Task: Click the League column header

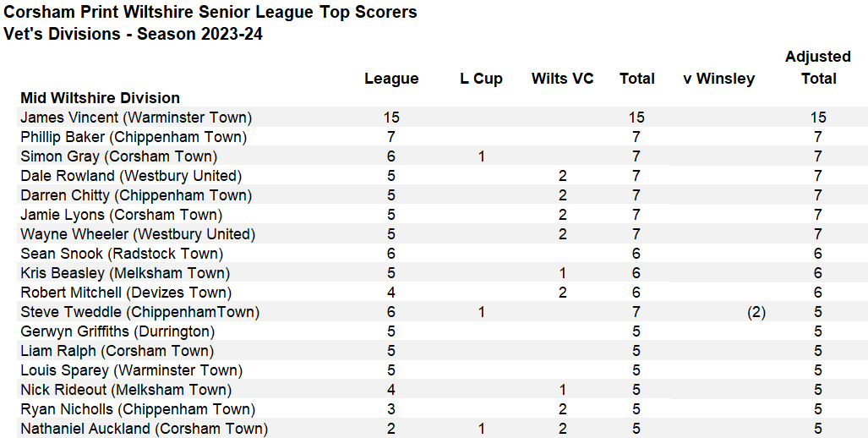Action: [391, 79]
